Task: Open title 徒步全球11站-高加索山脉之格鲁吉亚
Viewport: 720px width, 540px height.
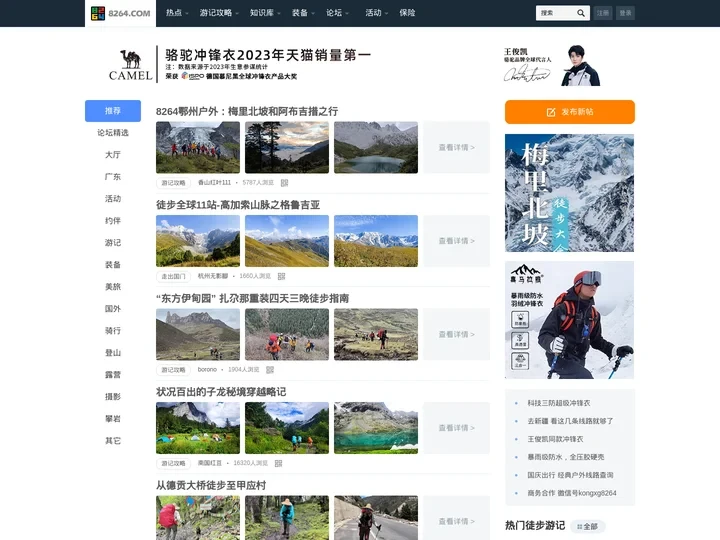Action: point(238,205)
